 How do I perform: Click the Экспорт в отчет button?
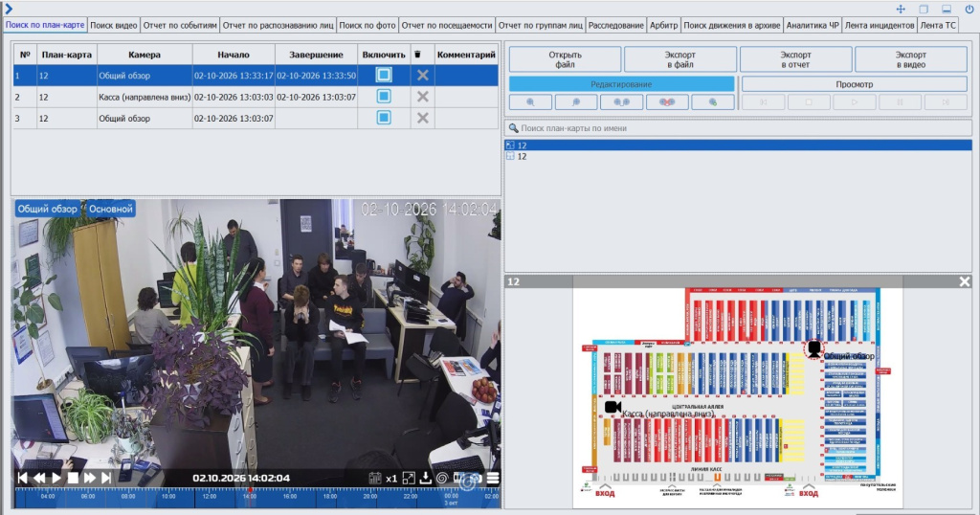(795, 59)
